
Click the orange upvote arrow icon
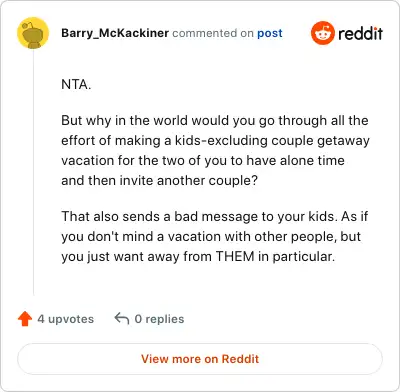(25, 319)
